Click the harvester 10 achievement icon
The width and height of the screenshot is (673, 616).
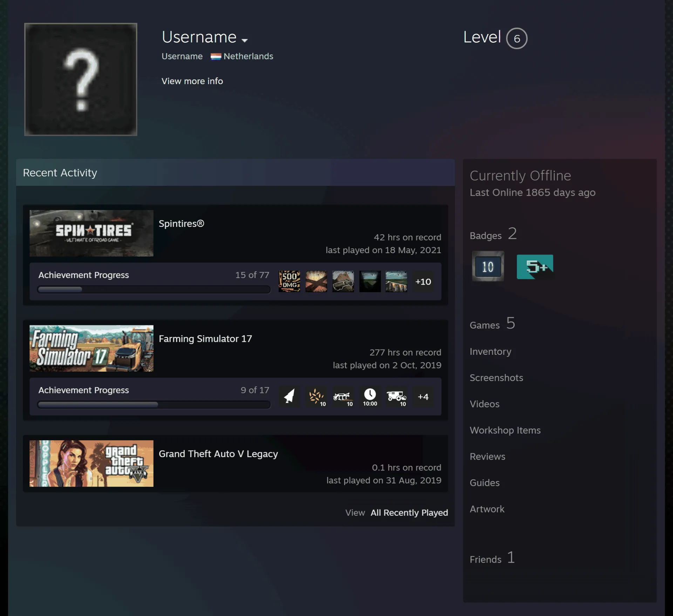tap(396, 397)
